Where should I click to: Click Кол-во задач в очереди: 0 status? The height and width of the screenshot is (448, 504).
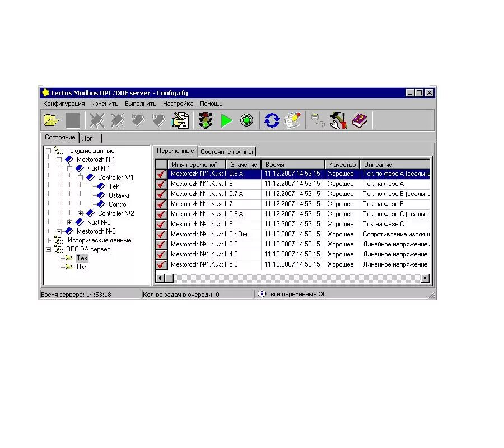point(181,295)
